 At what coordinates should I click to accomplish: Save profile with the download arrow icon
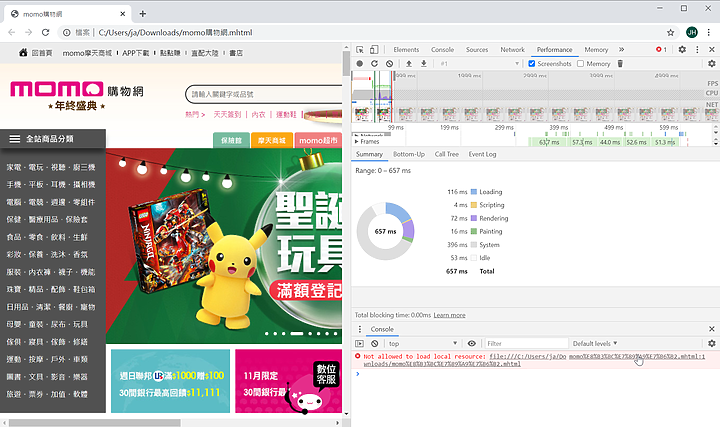click(x=423, y=63)
